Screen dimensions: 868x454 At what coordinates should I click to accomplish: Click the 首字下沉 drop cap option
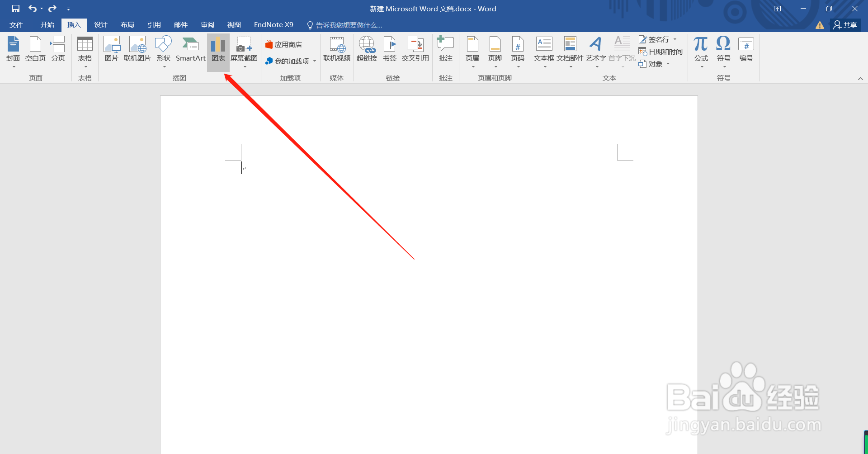622,52
